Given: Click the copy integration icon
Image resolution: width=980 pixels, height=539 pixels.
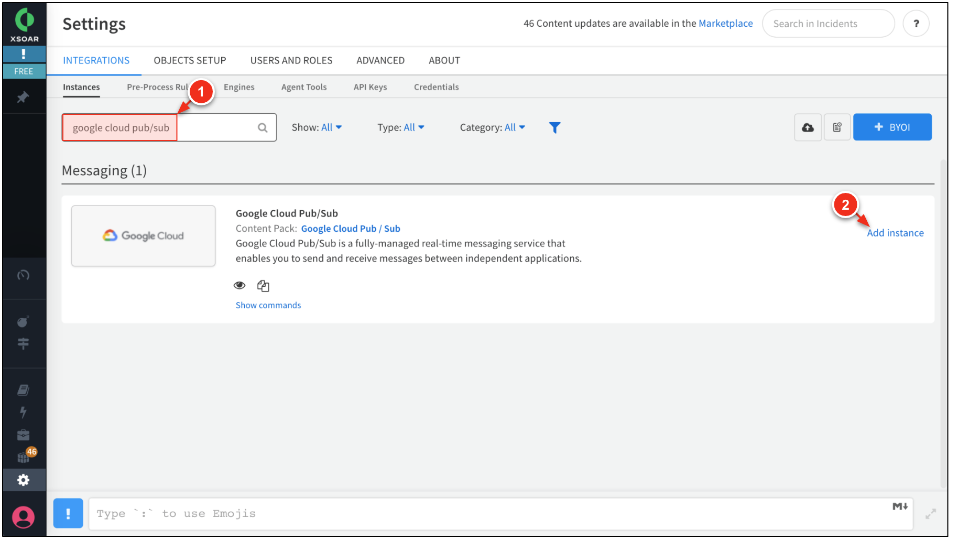Looking at the screenshot, I should pyautogui.click(x=263, y=286).
